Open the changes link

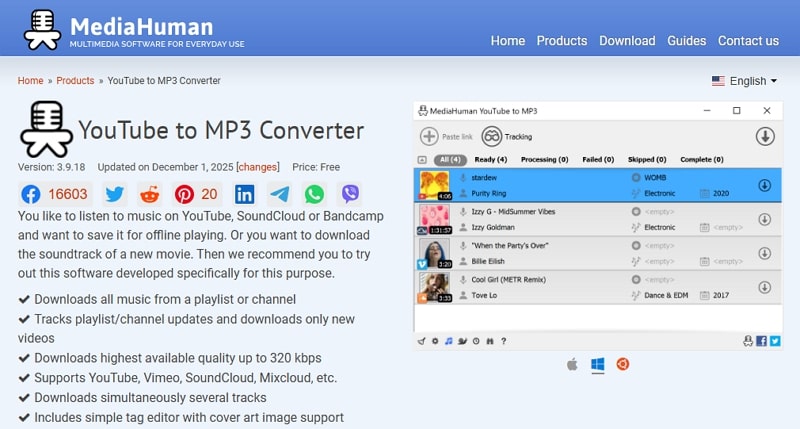(x=258, y=167)
